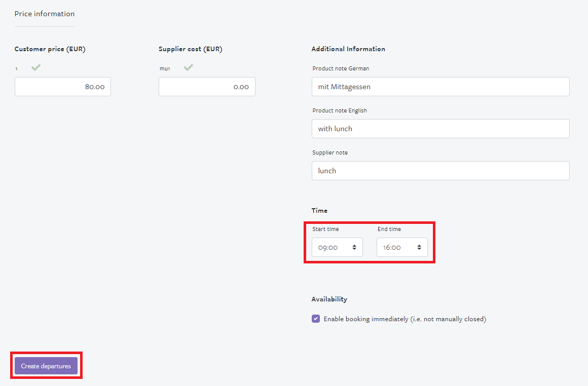Viewport: 588px width, 386px height.
Task: Click the End time label
Action: click(389, 229)
